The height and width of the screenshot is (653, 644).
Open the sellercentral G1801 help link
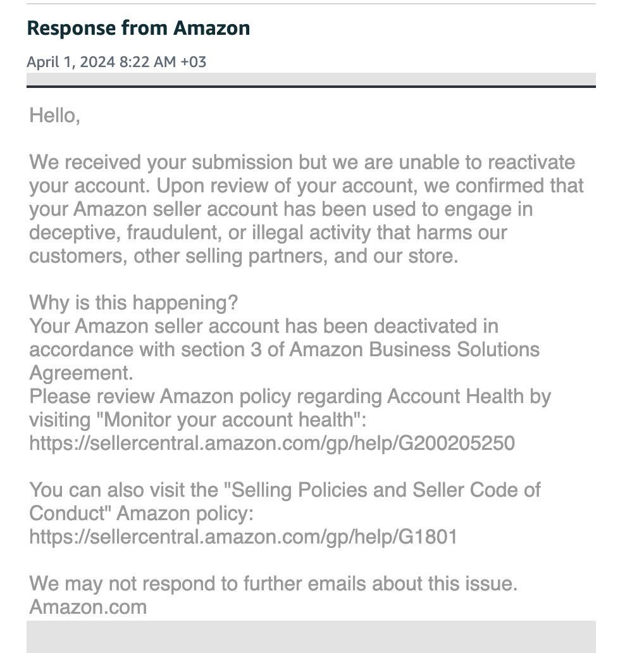coord(243,537)
